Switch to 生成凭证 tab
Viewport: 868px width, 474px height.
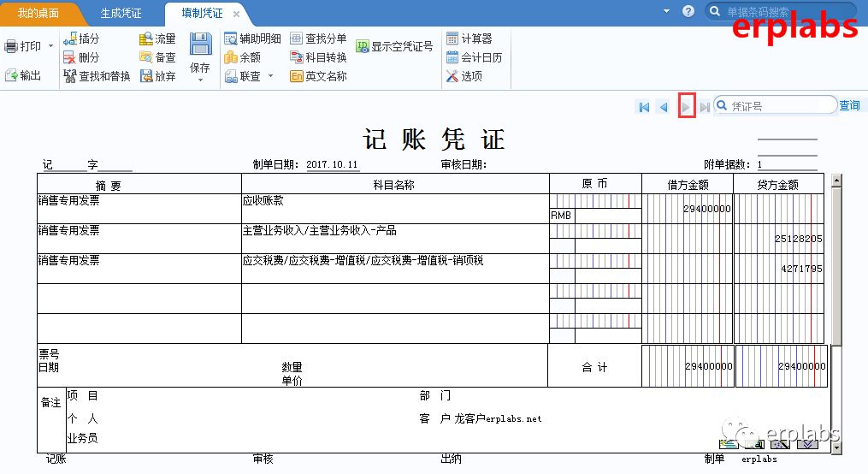click(121, 14)
